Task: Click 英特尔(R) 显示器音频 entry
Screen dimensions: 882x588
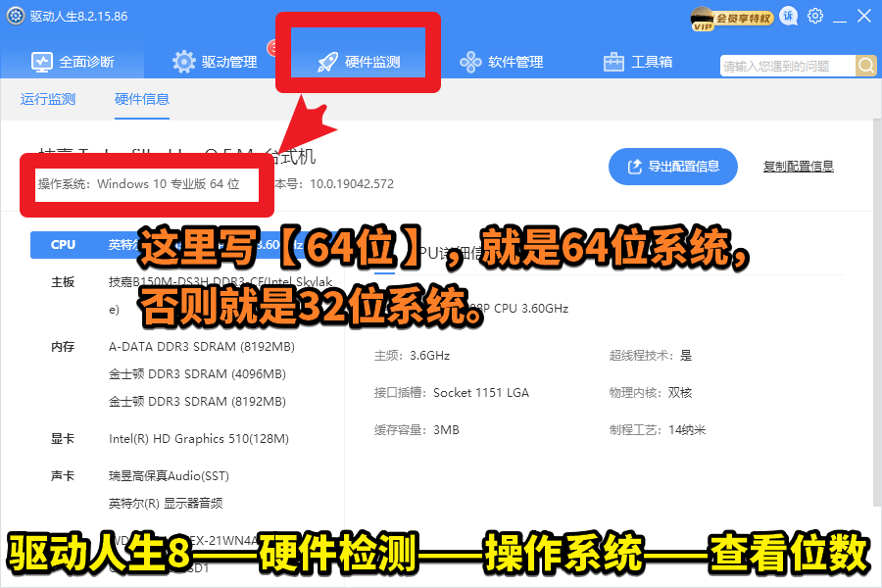Action: (x=166, y=503)
